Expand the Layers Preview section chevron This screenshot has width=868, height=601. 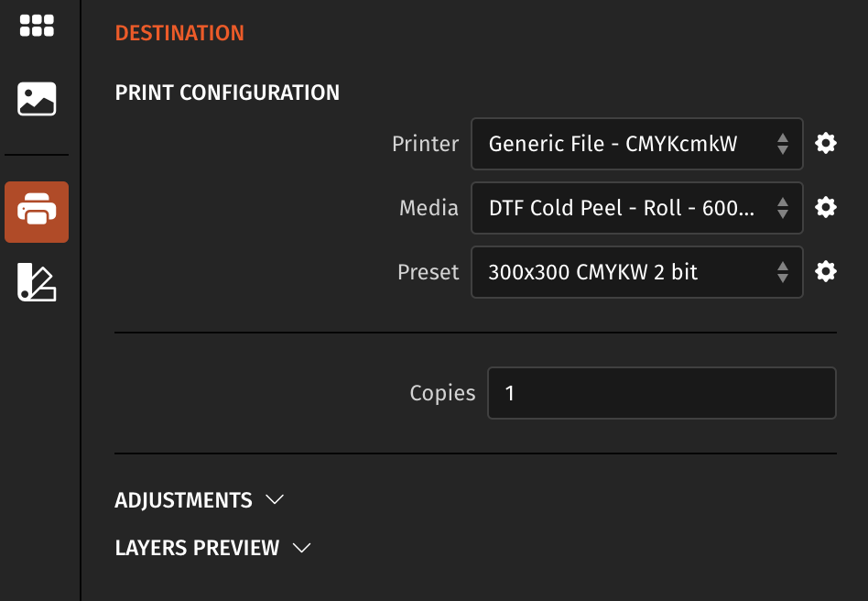click(x=302, y=548)
